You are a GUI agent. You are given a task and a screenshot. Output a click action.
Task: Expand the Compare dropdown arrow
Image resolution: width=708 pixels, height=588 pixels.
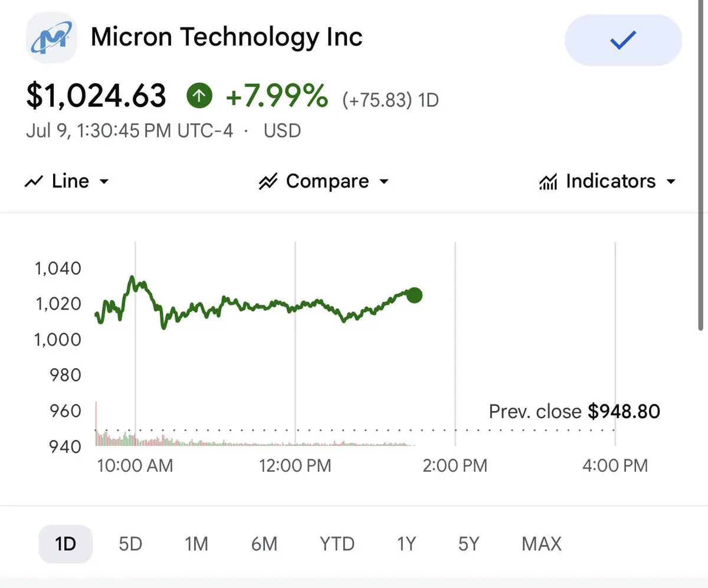pos(384,182)
